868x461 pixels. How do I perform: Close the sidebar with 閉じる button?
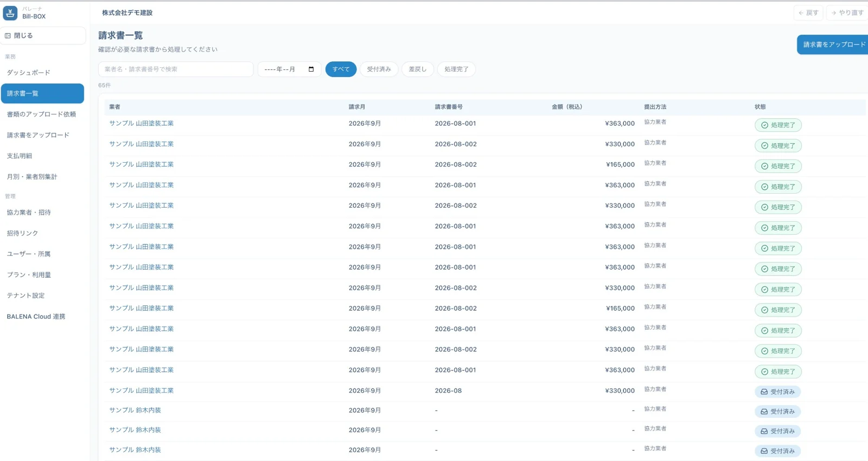pyautogui.click(x=43, y=35)
